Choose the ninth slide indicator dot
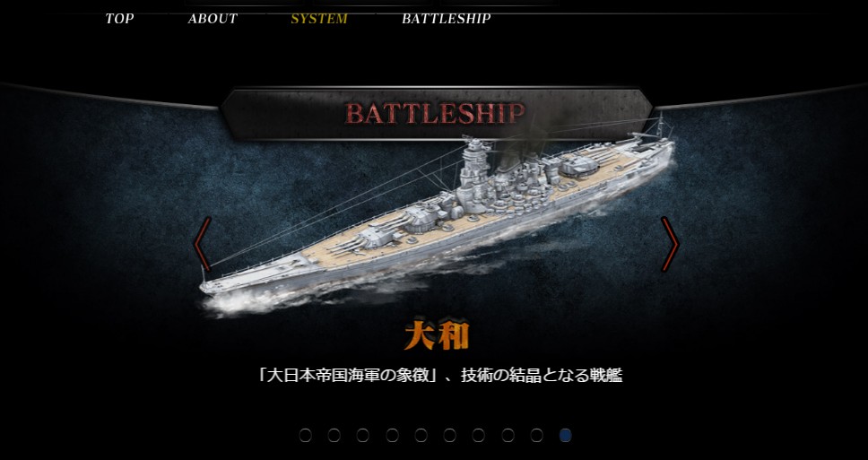868x460 pixels. click(536, 436)
